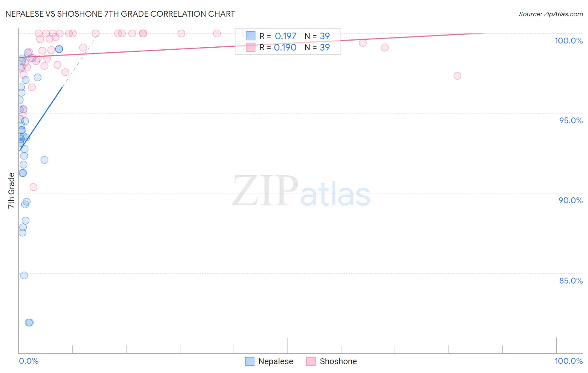Click the Nepalese legend blue swatch
The width and height of the screenshot is (588, 373).
(x=250, y=361)
